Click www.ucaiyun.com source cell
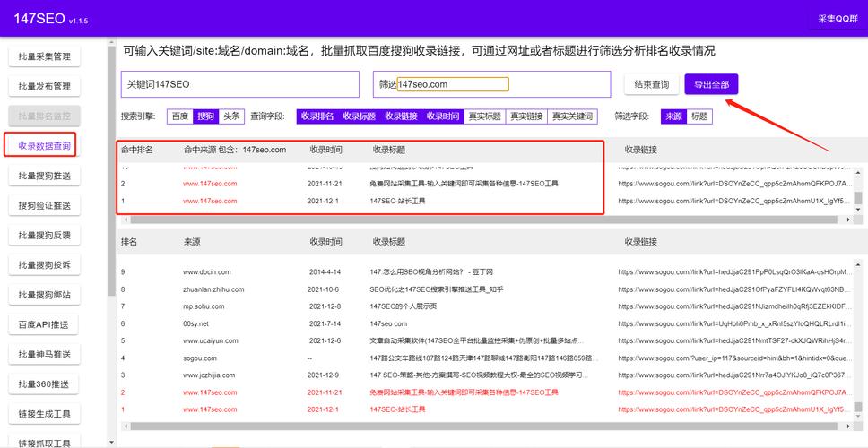868x448 pixels. coord(211,340)
